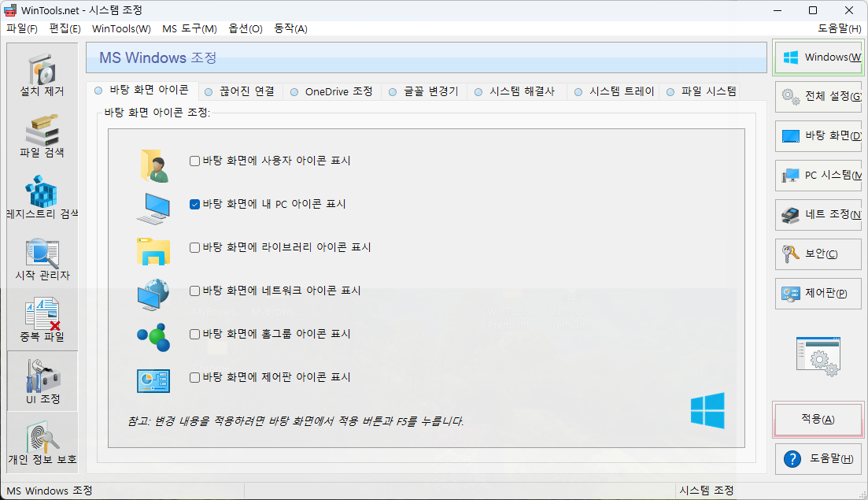
Task: Open PC 시스템 category
Action: coord(818,176)
